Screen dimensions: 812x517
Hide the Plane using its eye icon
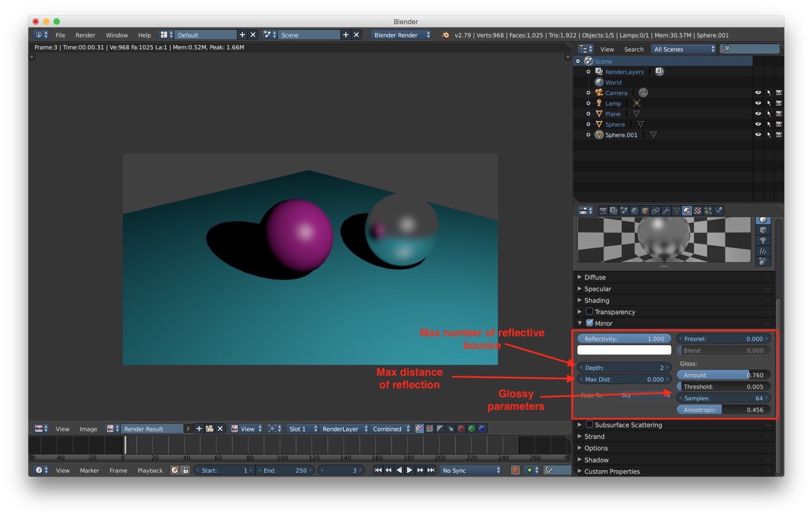[758, 114]
